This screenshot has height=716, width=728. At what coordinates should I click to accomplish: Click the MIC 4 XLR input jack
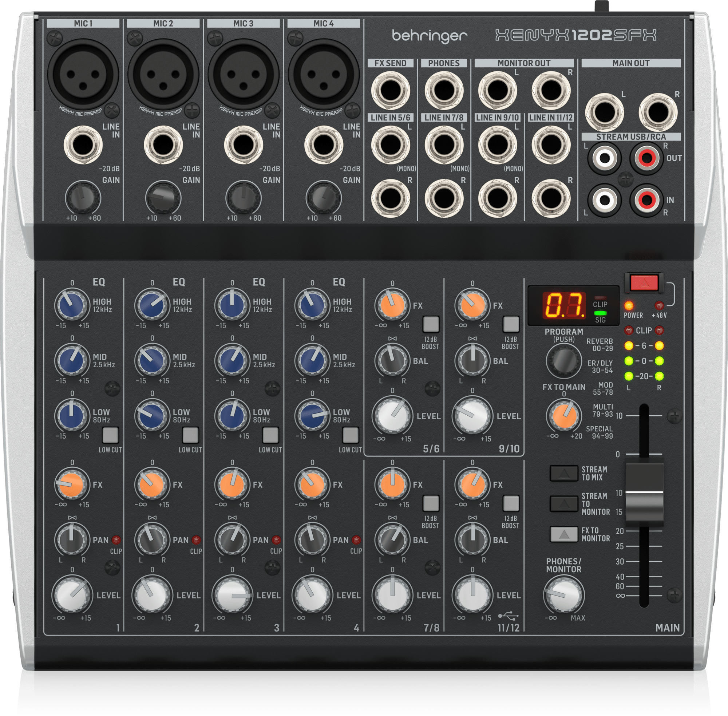pos(324,75)
